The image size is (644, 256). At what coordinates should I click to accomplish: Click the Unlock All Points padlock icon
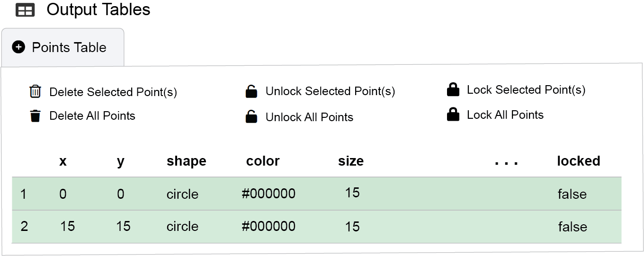click(x=251, y=116)
